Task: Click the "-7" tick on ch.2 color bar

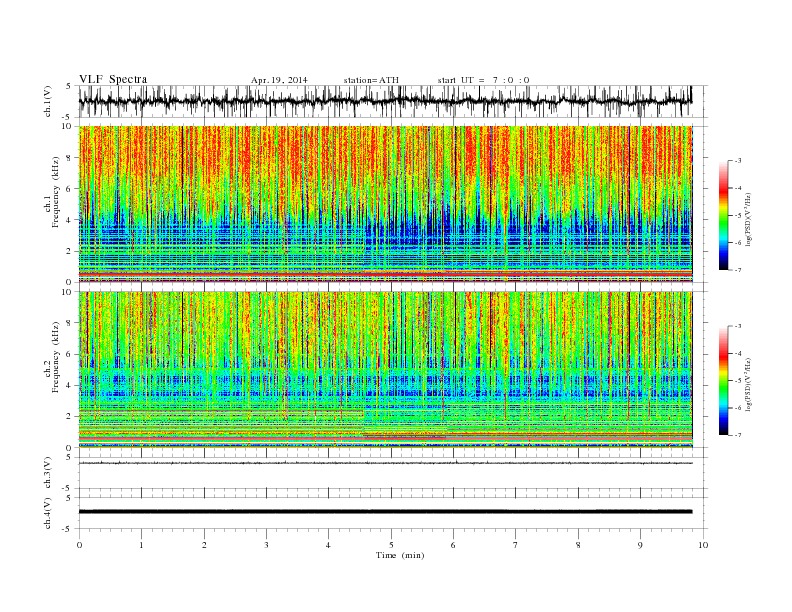Action: coord(738,435)
